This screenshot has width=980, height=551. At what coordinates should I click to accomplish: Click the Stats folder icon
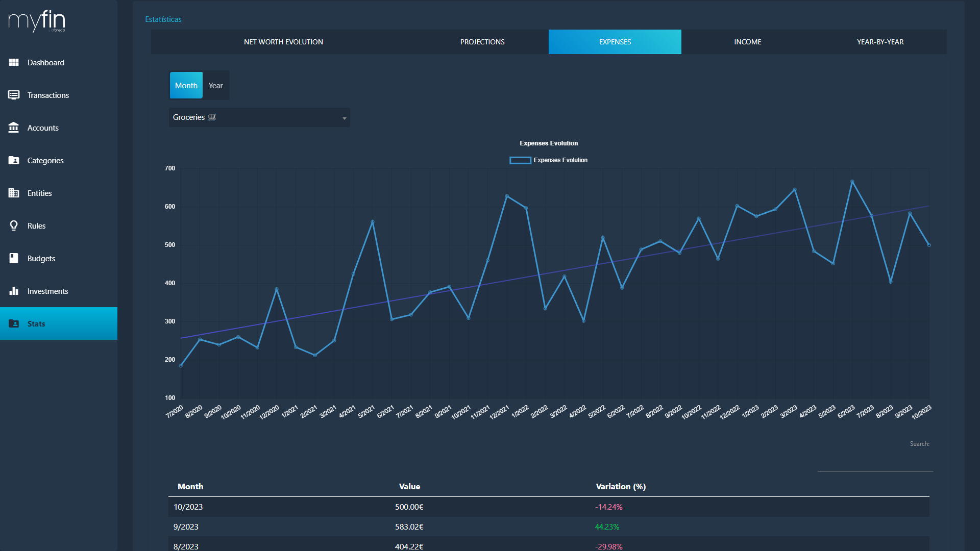coord(14,323)
